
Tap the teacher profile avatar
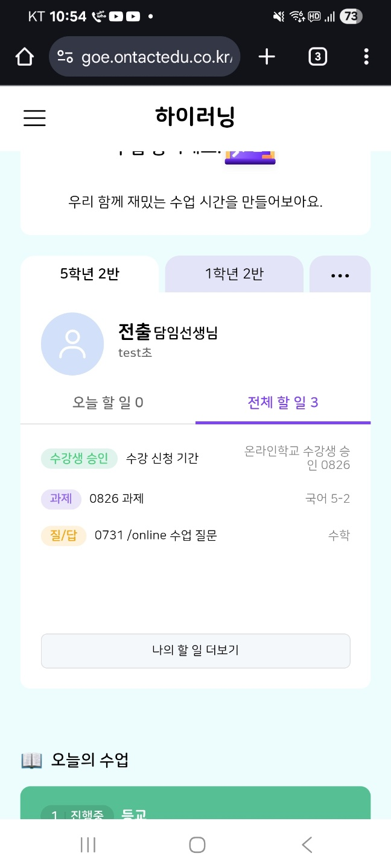coord(72,344)
